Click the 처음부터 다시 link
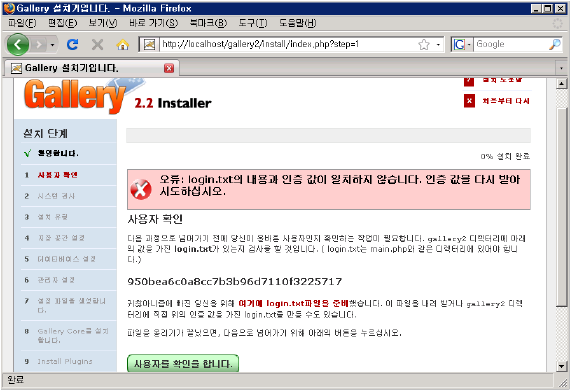 click(x=506, y=101)
